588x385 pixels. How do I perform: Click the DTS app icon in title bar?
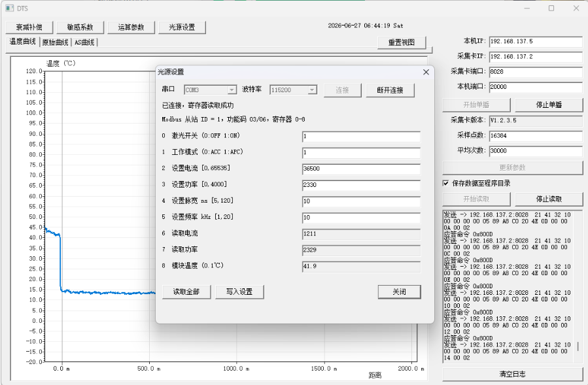point(10,8)
